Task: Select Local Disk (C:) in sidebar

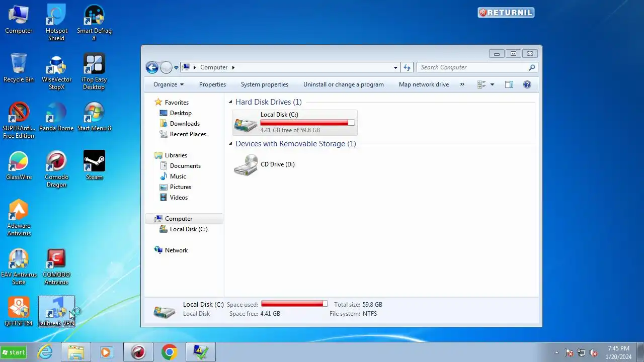Action: 189,229
